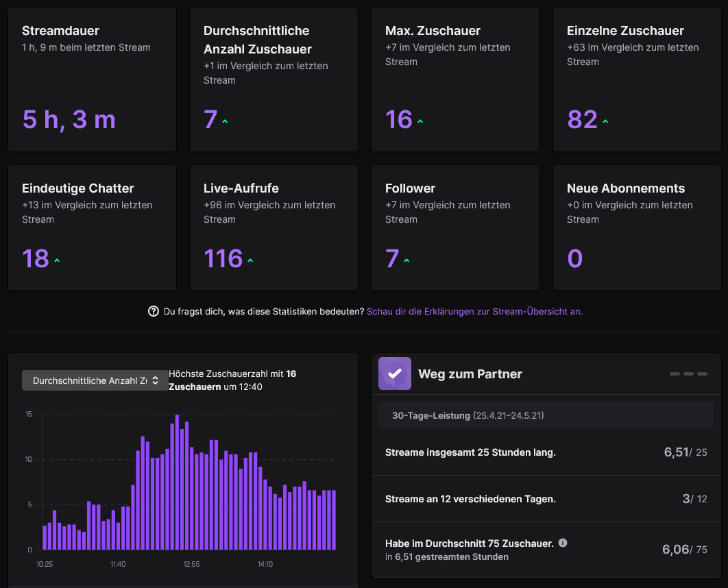Click the 6,06/ 75 progress value

(684, 550)
